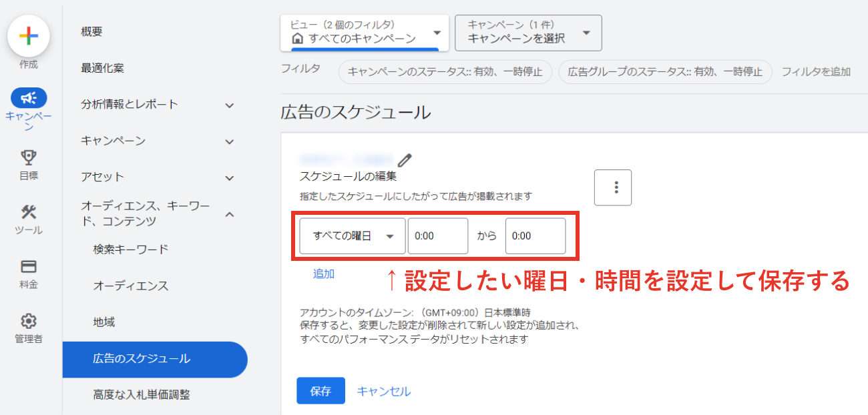Select 最適化案 in the side menu
This screenshot has height=415, width=868.
[102, 68]
